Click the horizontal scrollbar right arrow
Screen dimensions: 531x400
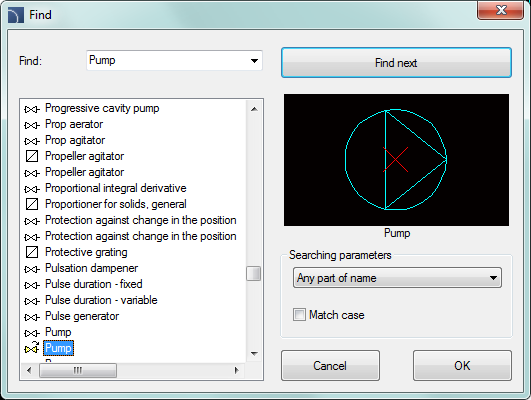(x=236, y=371)
